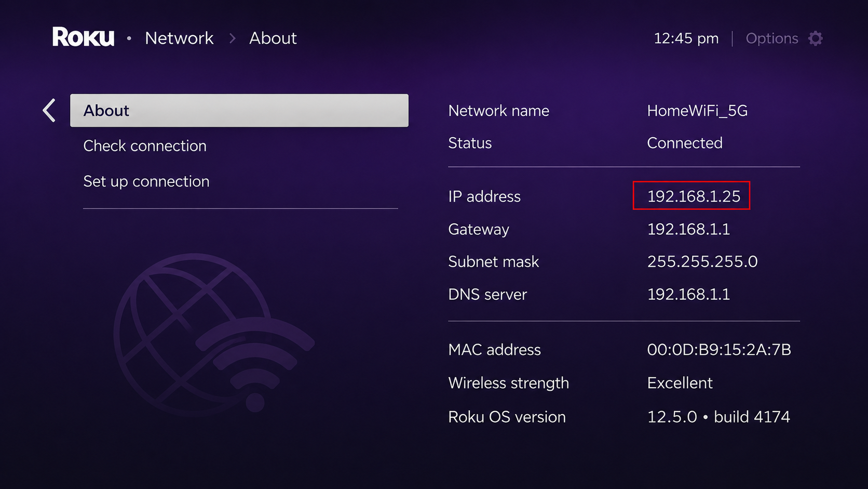Click the Gateway label
868x489 pixels.
479,229
